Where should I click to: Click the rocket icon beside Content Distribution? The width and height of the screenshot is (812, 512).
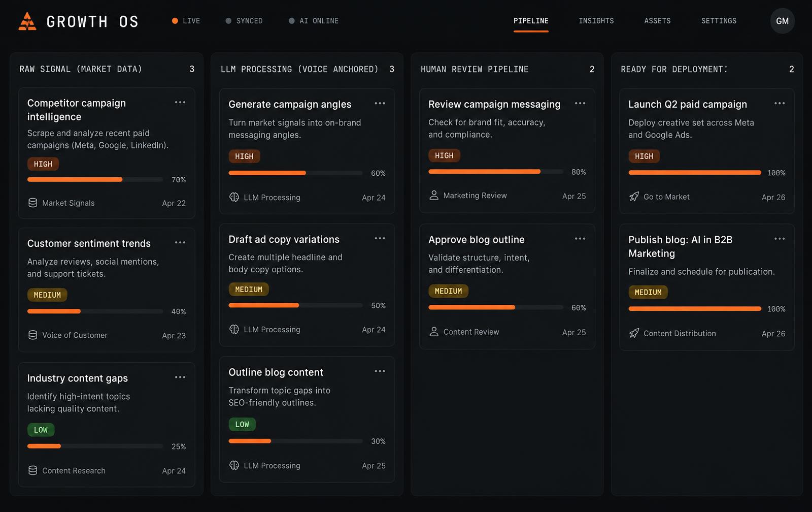click(634, 333)
